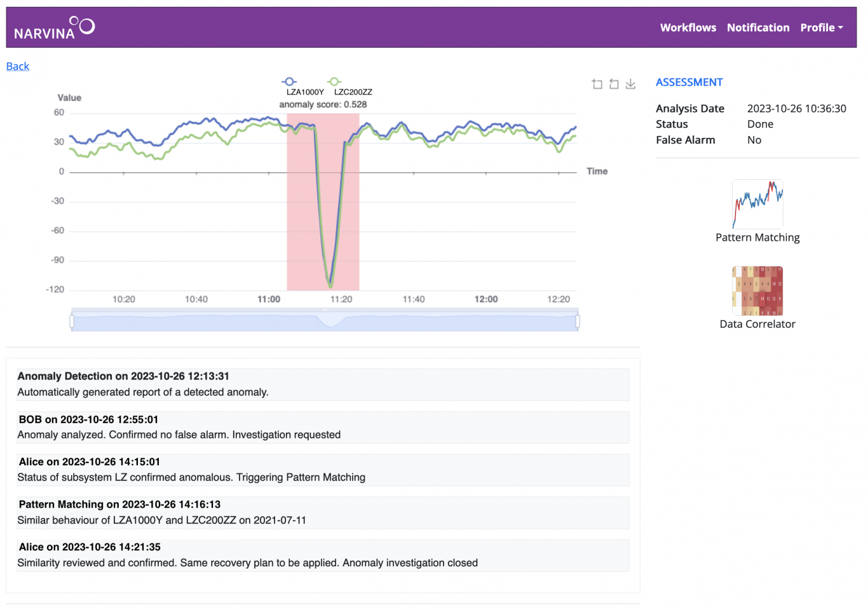Open the Pattern Matching tool thumbnail
868x610 pixels.
757,204
